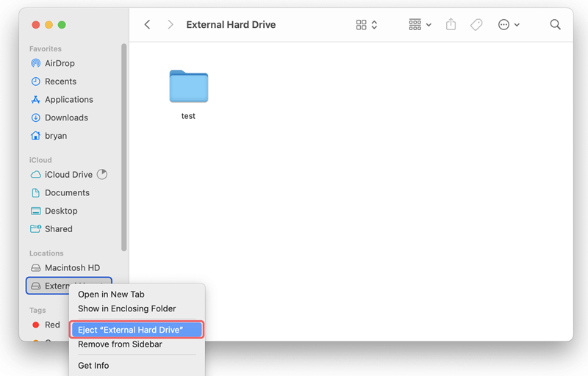Close the Finder window
This screenshot has height=376, width=588.
[x=35, y=25]
